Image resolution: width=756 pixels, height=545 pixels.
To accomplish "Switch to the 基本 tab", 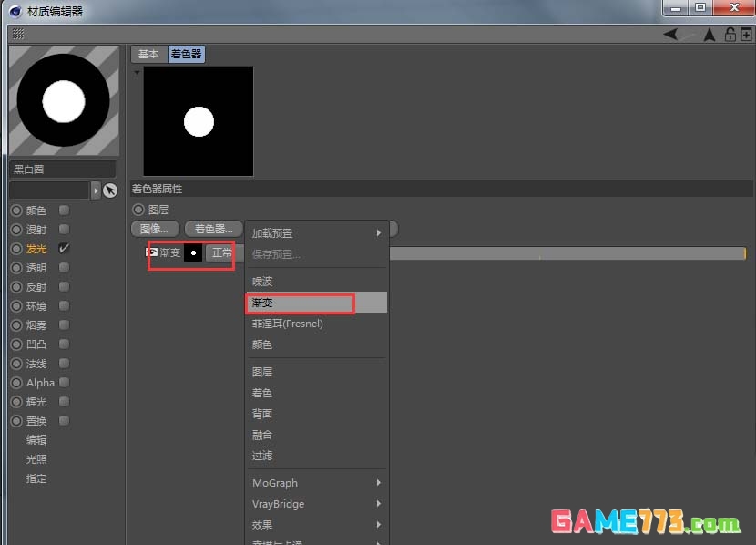I will pyautogui.click(x=148, y=54).
